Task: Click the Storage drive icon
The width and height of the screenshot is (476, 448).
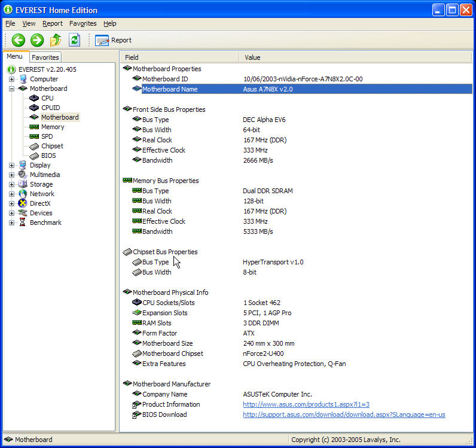Action: [23, 184]
